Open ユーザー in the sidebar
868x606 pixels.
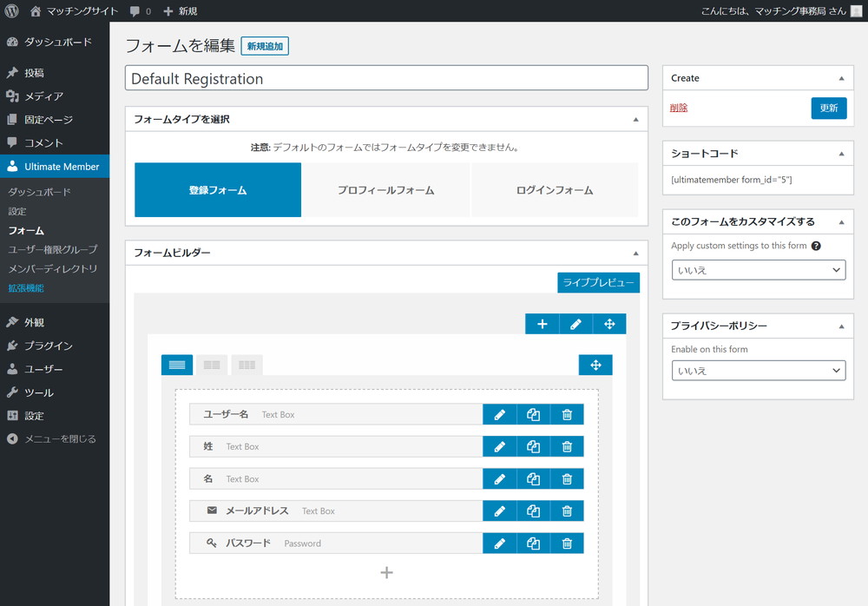(x=55, y=369)
